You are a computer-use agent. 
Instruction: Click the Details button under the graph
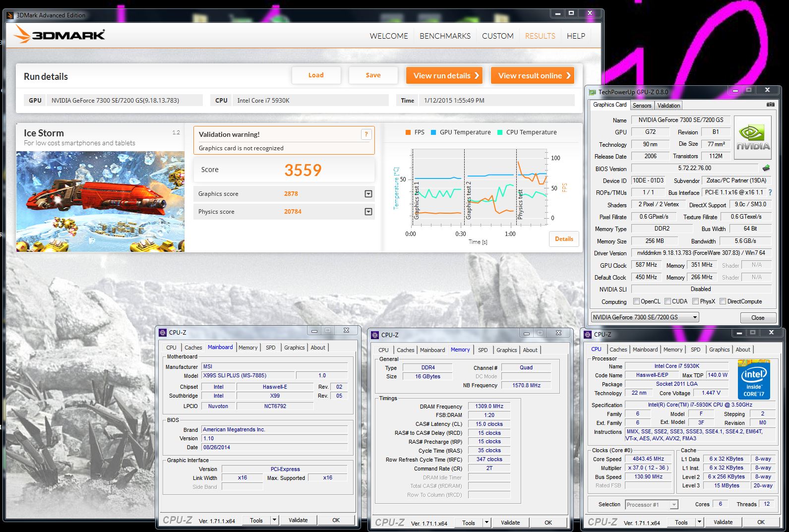point(564,239)
